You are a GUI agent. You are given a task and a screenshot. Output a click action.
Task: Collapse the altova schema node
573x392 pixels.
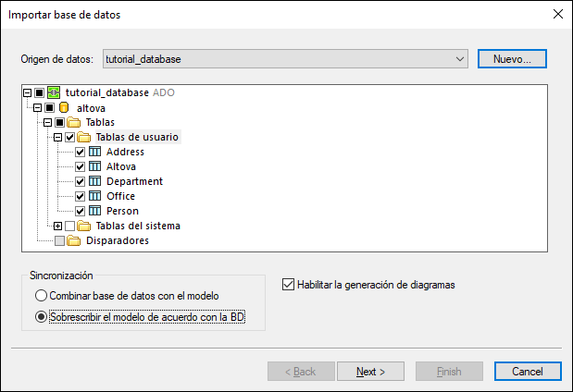[x=37, y=107]
